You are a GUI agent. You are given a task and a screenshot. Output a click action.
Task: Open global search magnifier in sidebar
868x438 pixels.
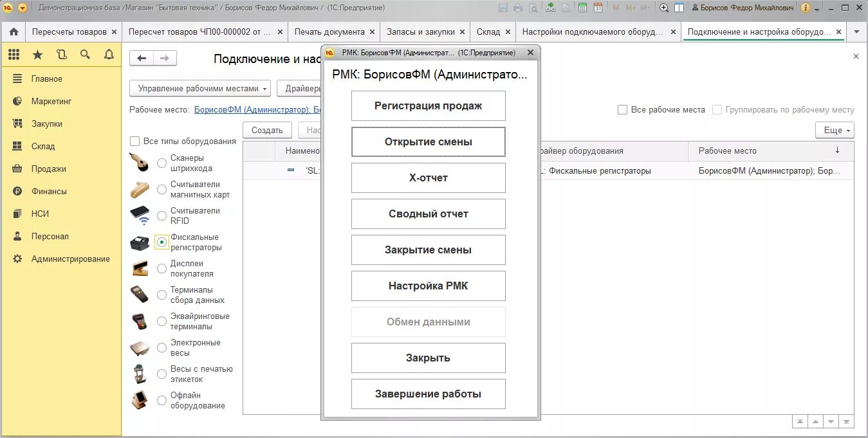coord(85,55)
